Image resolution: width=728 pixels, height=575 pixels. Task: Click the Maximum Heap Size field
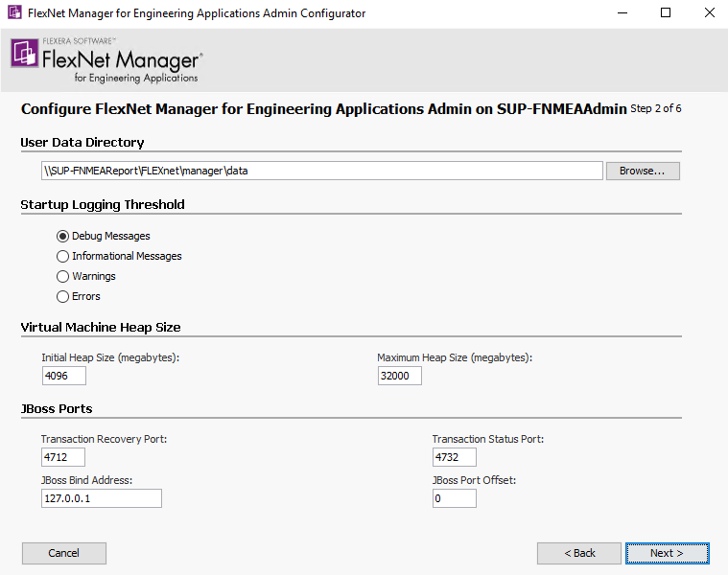[400, 376]
